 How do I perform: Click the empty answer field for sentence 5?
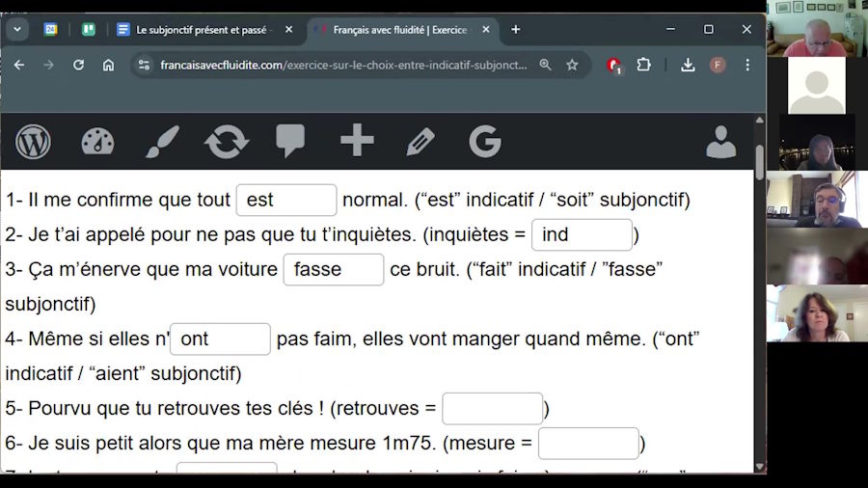[x=492, y=409]
